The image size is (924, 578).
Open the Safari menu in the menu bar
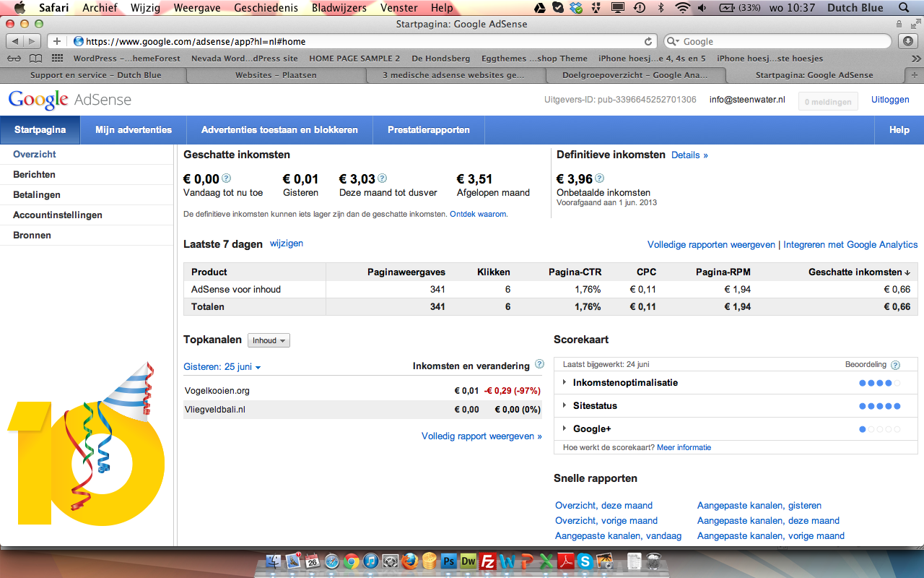click(x=53, y=8)
